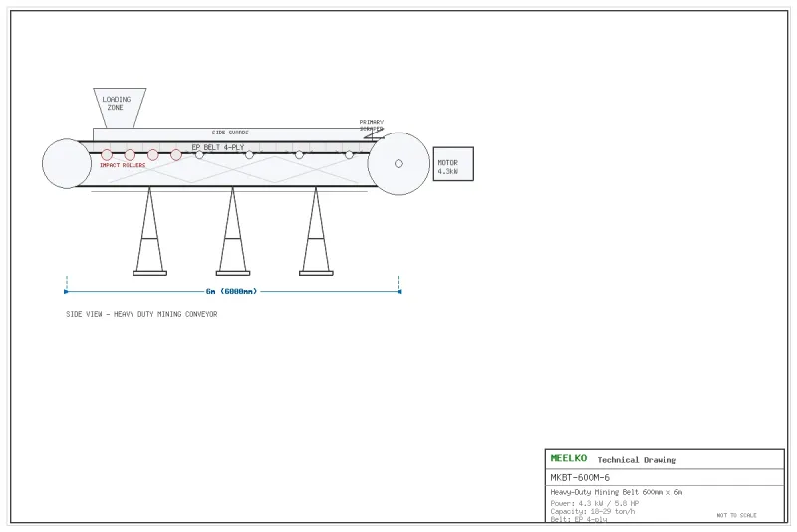Image resolution: width=797 pixels, height=532 pixels.
Task: Select the Belt: EP 4-ply spec line
Action: [x=579, y=519]
